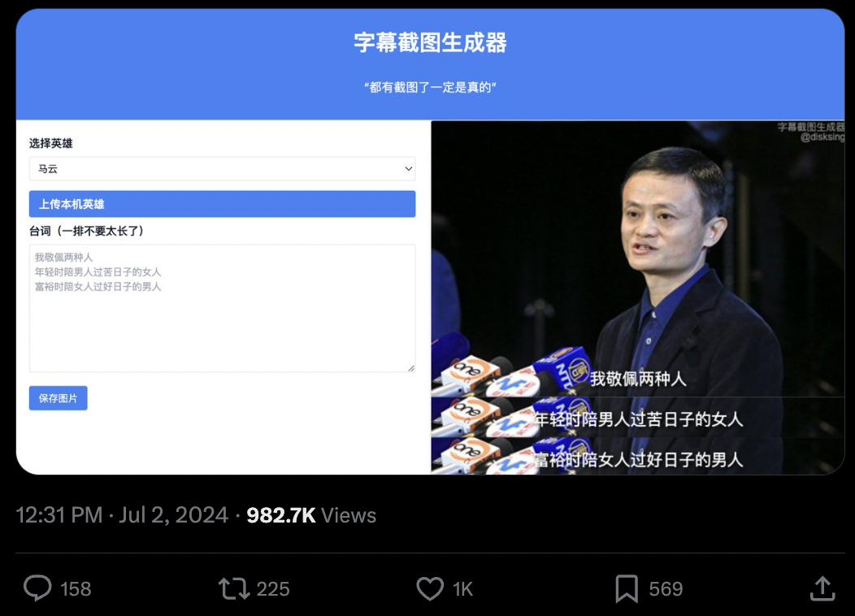
Task: Click the 225 retweet count
Action: click(x=272, y=588)
